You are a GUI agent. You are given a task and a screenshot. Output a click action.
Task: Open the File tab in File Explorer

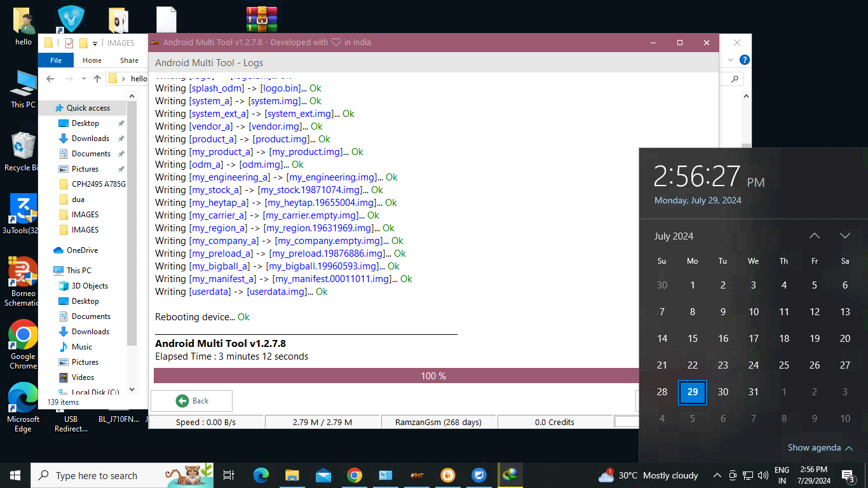point(56,60)
